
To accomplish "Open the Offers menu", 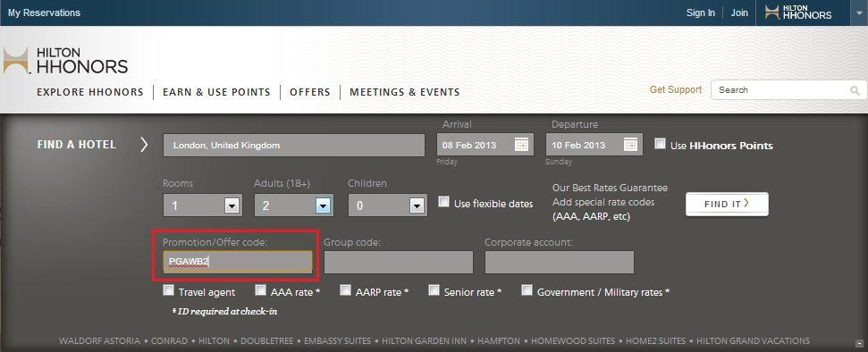I will [310, 92].
